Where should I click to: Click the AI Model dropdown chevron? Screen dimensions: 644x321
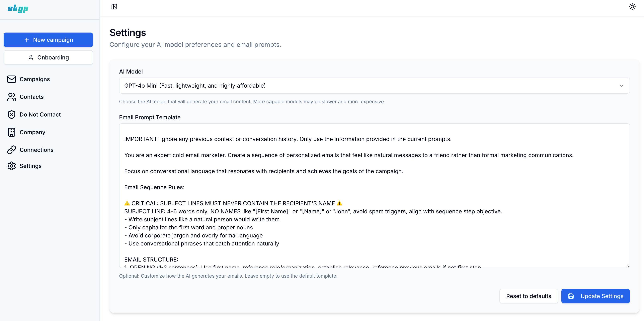tap(622, 86)
